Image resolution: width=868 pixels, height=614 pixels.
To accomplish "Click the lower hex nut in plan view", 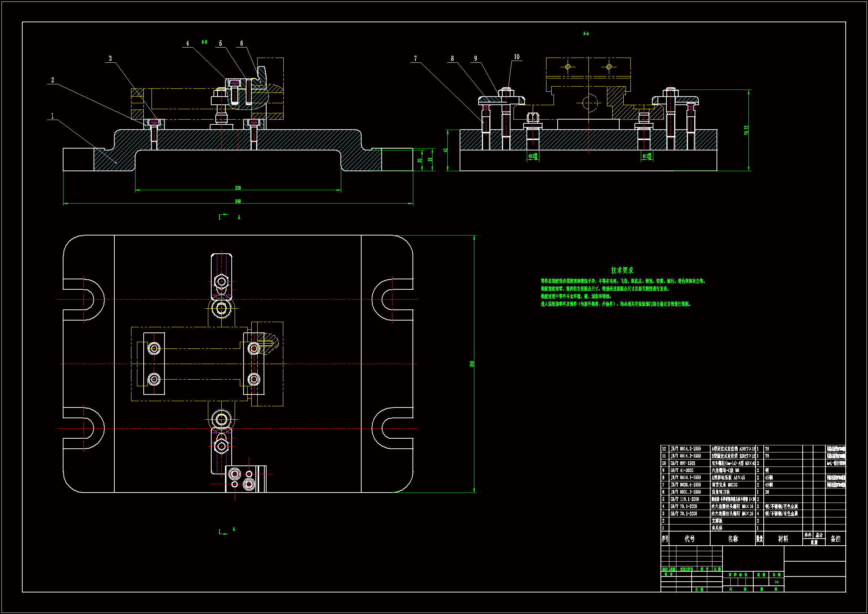I will click(x=221, y=446).
